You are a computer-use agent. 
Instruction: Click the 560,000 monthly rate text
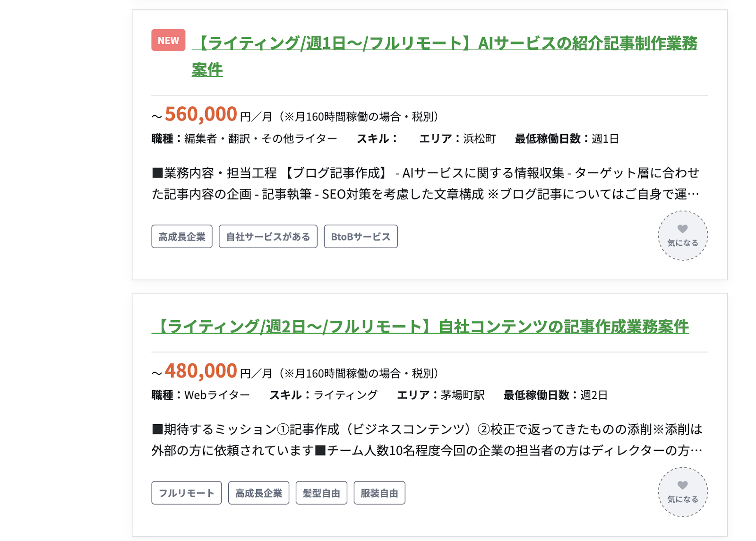pos(201,114)
